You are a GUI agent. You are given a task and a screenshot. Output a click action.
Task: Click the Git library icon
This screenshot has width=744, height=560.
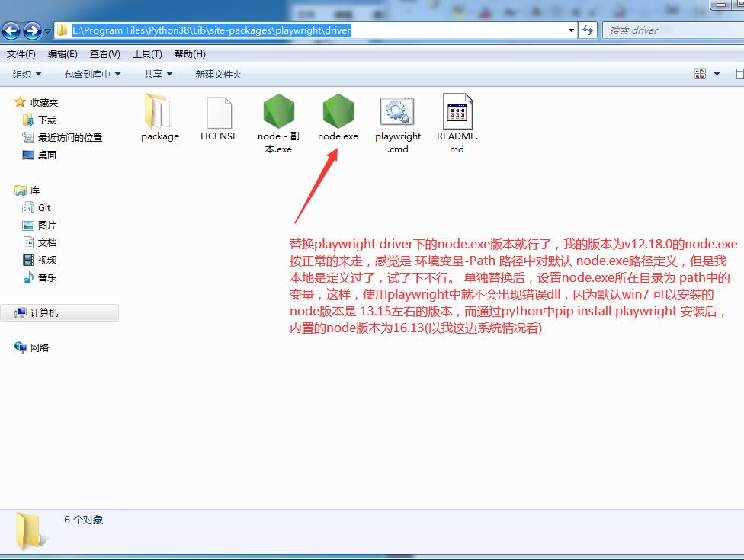coord(28,208)
